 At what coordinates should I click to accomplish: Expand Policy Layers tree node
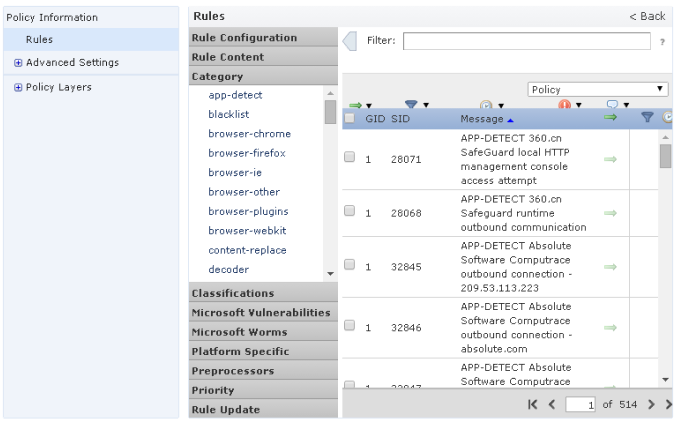tap(18, 87)
